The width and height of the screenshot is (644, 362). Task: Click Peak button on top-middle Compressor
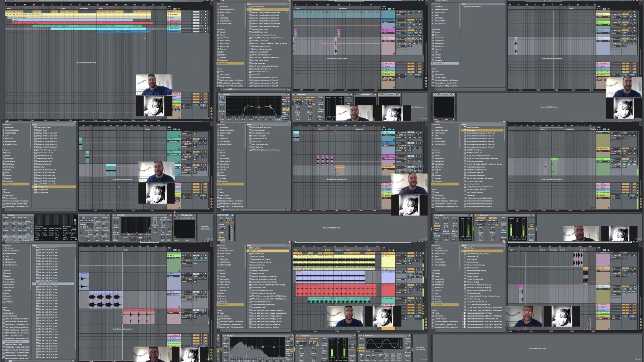pyautogui.click(x=348, y=103)
